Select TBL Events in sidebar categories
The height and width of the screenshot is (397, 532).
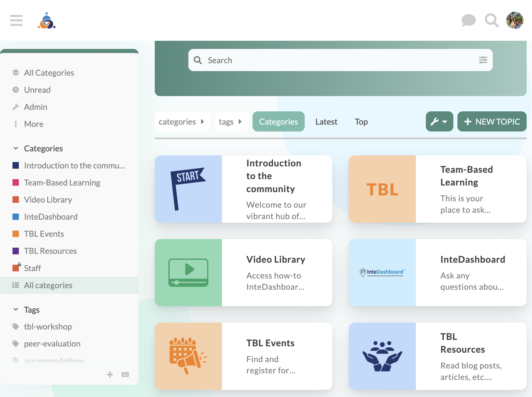(44, 234)
